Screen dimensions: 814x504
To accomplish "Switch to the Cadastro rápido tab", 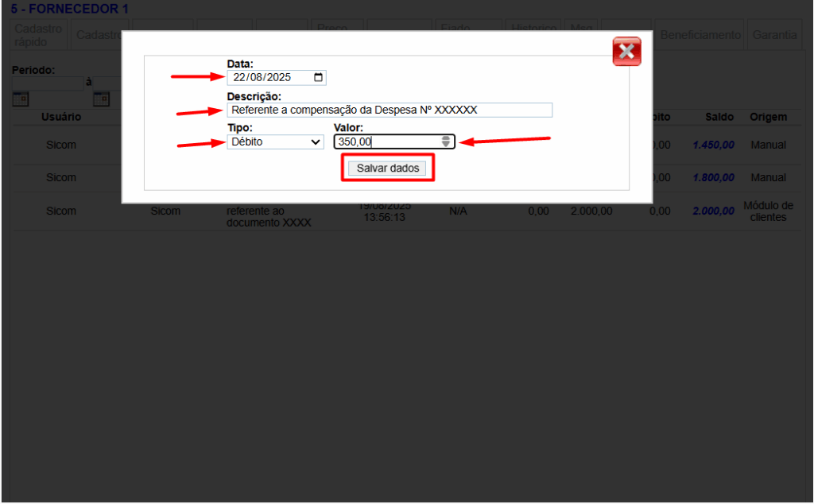I will 38,35.
